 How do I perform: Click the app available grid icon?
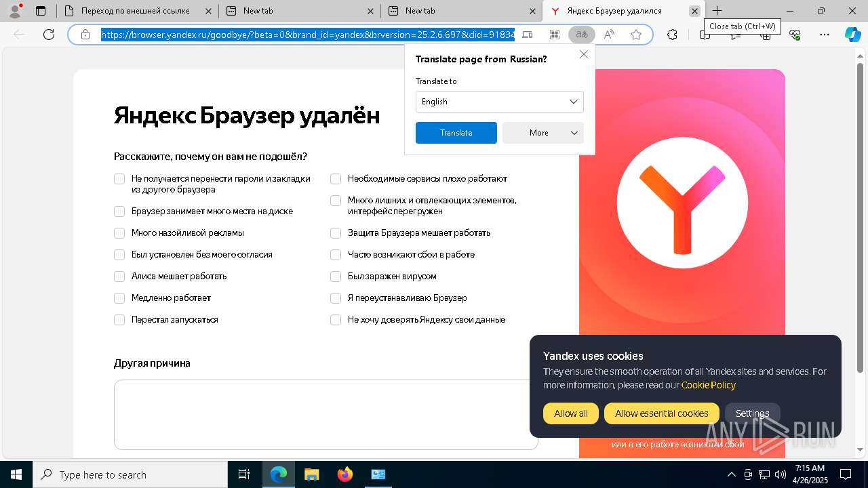point(554,35)
